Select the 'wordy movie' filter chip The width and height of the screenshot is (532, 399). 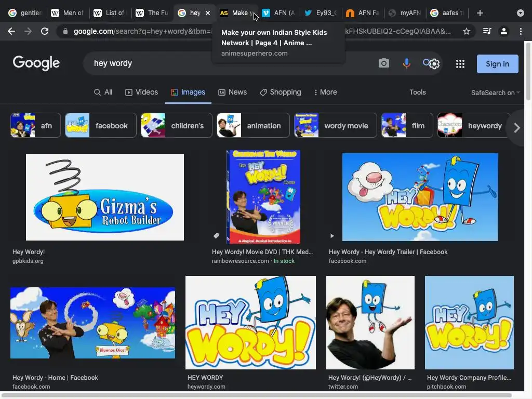coord(336,126)
